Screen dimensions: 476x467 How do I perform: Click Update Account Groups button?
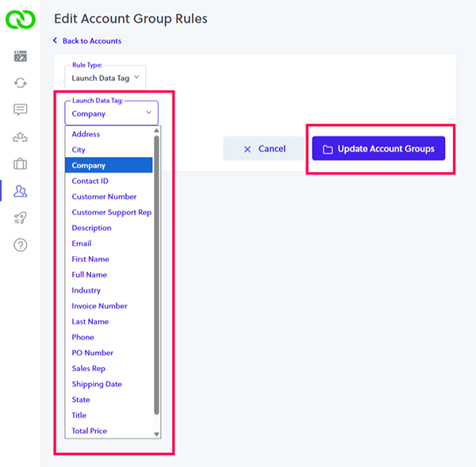point(378,148)
